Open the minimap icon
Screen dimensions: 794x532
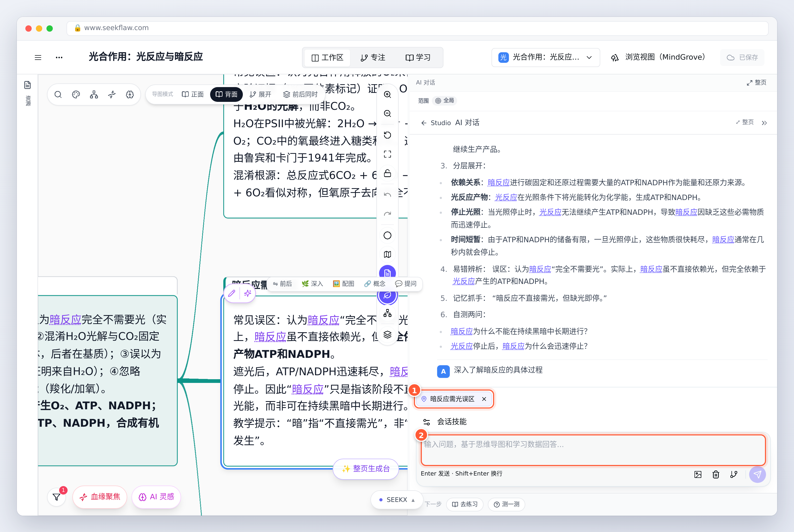click(x=387, y=254)
